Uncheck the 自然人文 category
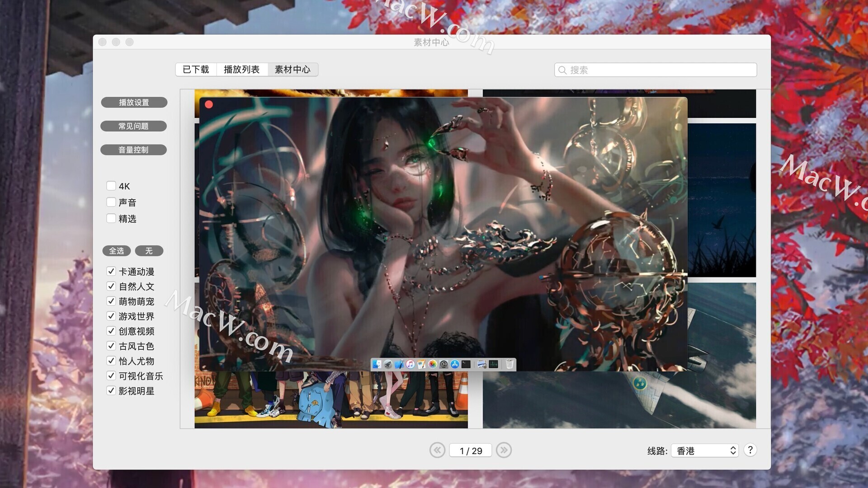This screenshot has height=488, width=868. pyautogui.click(x=111, y=286)
